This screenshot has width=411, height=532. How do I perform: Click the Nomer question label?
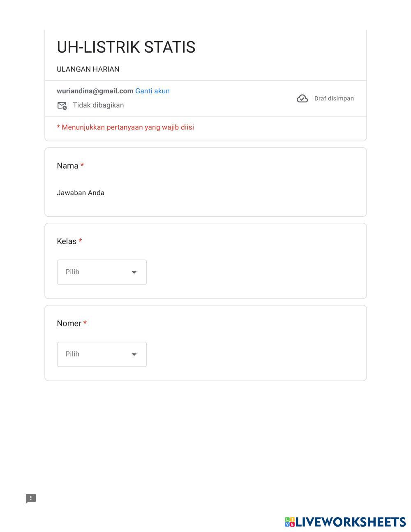(x=69, y=324)
